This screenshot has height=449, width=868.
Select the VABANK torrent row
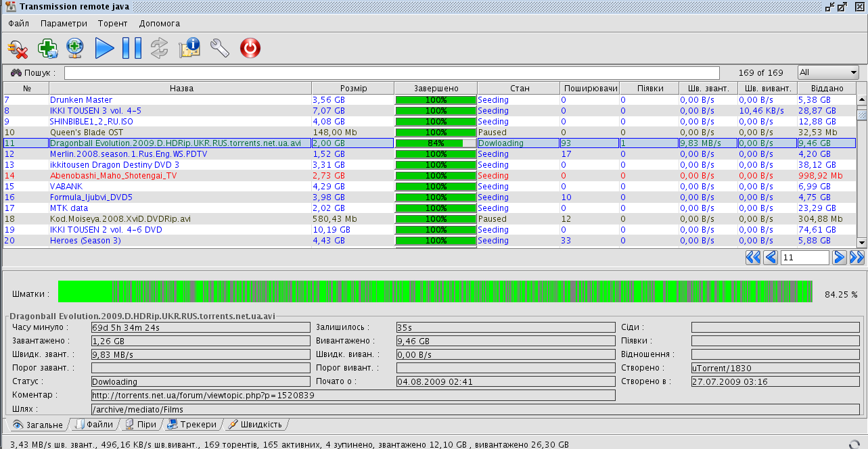(x=430, y=187)
